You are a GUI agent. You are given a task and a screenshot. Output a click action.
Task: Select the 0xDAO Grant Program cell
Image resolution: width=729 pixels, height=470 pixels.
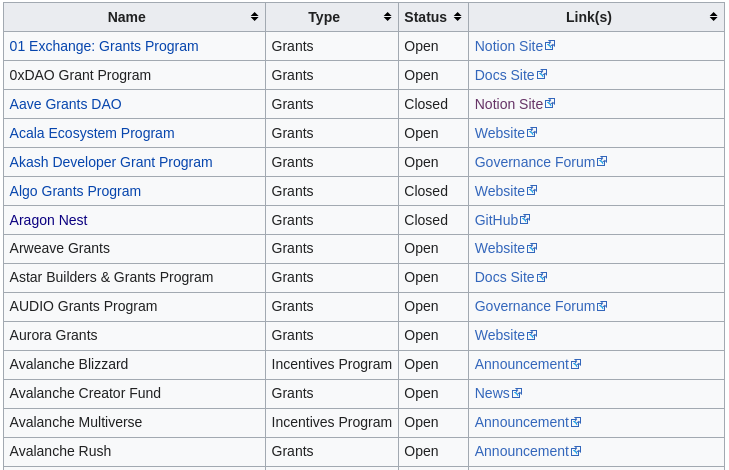tap(134, 75)
